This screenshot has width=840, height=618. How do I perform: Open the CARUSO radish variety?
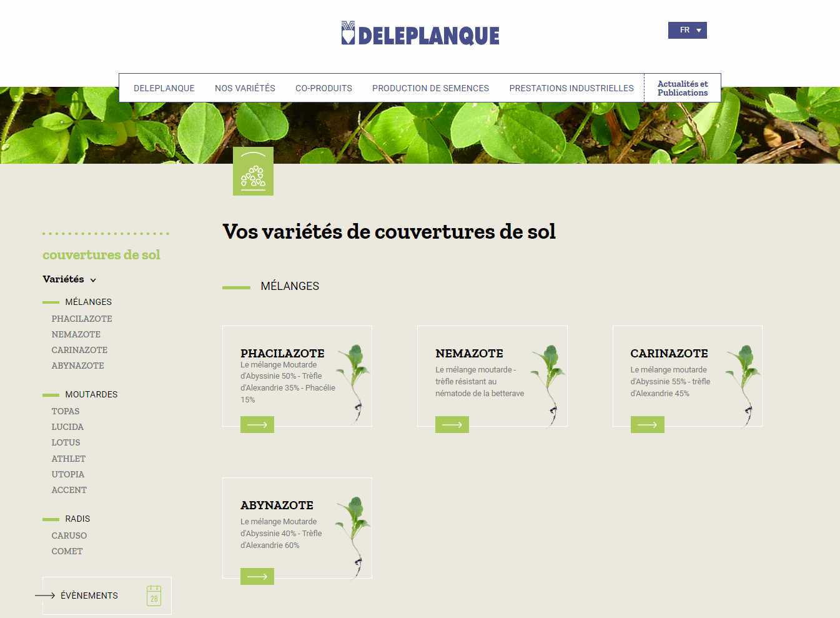coord(69,536)
